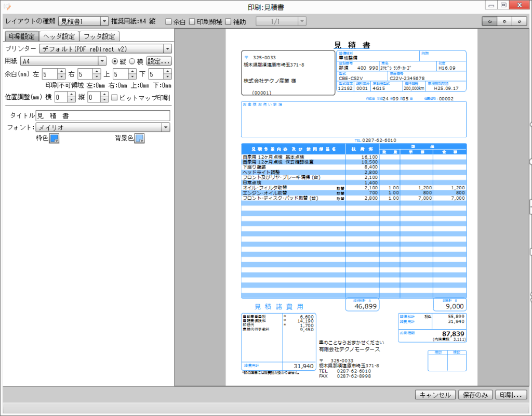Click the 縦 position adjustment value field
The width and height of the screenshot is (532, 416).
[95, 97]
